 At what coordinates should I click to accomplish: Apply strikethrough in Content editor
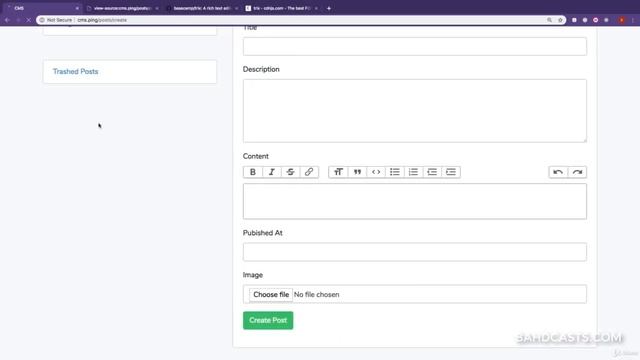(x=290, y=172)
